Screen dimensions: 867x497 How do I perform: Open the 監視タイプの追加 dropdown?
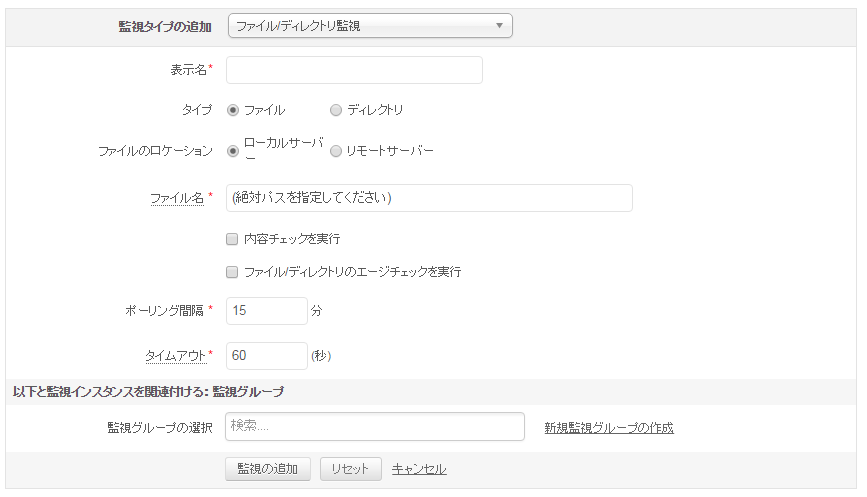tap(369, 26)
